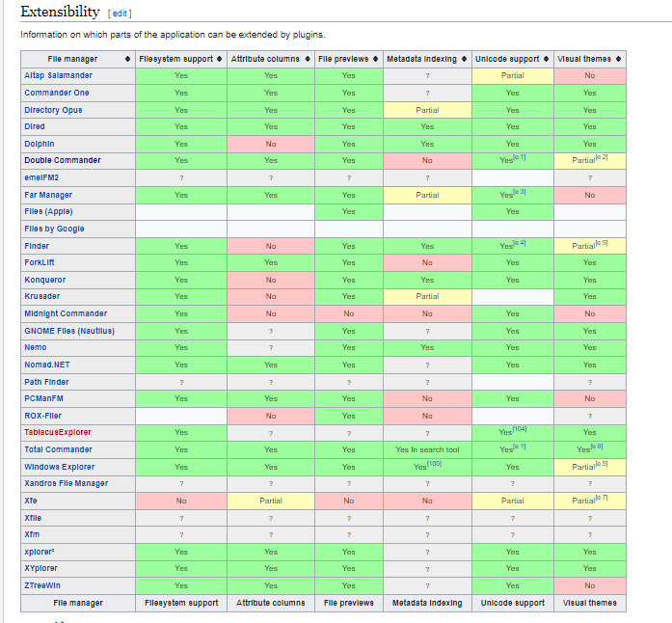Screen dimensions: 672x623
Task: Follow the Nemo link
Action: [x=36, y=347]
